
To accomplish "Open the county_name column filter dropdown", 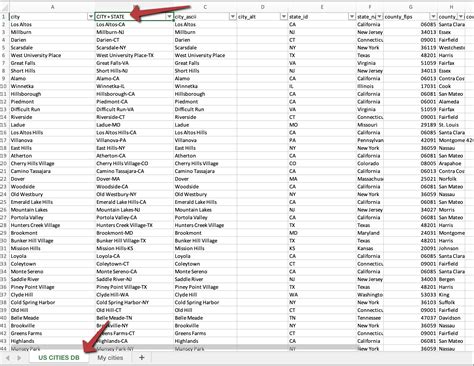I will tap(461, 17).
